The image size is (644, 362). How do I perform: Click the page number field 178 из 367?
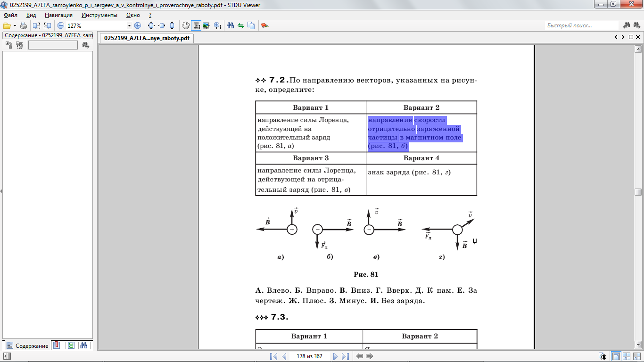click(x=309, y=356)
